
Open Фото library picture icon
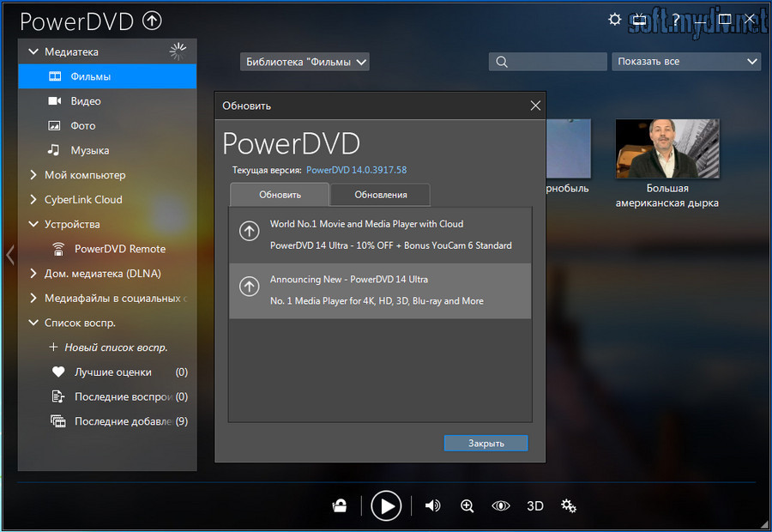click(x=54, y=125)
